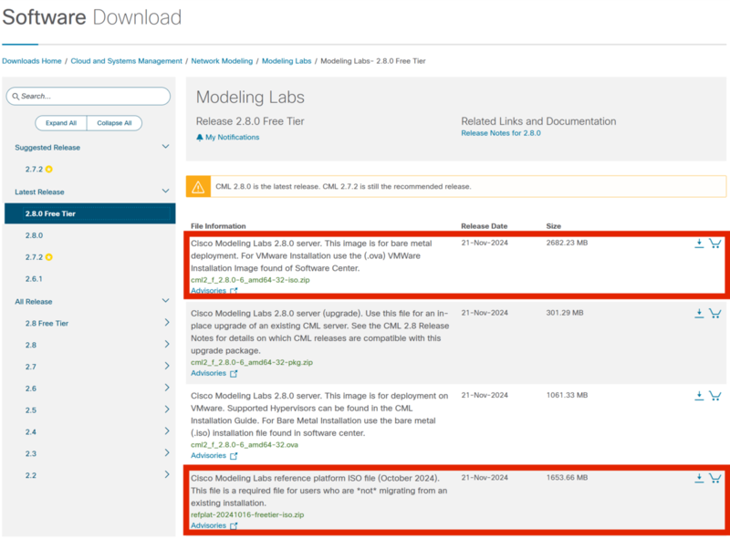The image size is (730, 560).
Task: Click the filename cml2_f_2.8.0-6_amd64-32-pkg.zip
Action: [x=252, y=363]
